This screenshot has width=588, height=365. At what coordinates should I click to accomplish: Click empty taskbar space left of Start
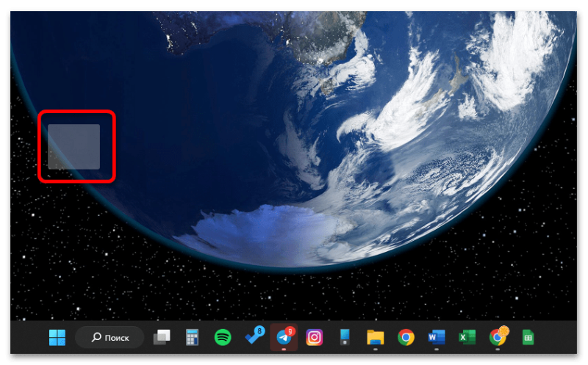[x=26, y=338]
